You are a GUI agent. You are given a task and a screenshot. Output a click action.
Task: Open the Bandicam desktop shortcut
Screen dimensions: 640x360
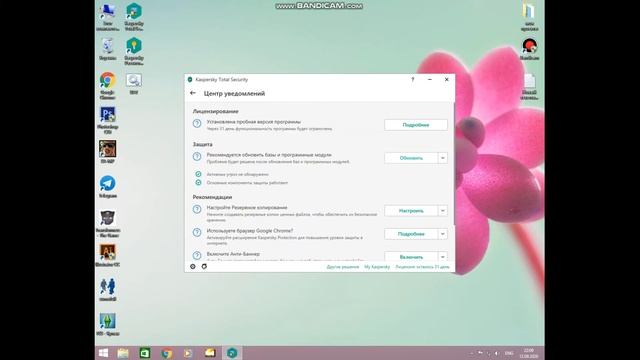pos(529,49)
